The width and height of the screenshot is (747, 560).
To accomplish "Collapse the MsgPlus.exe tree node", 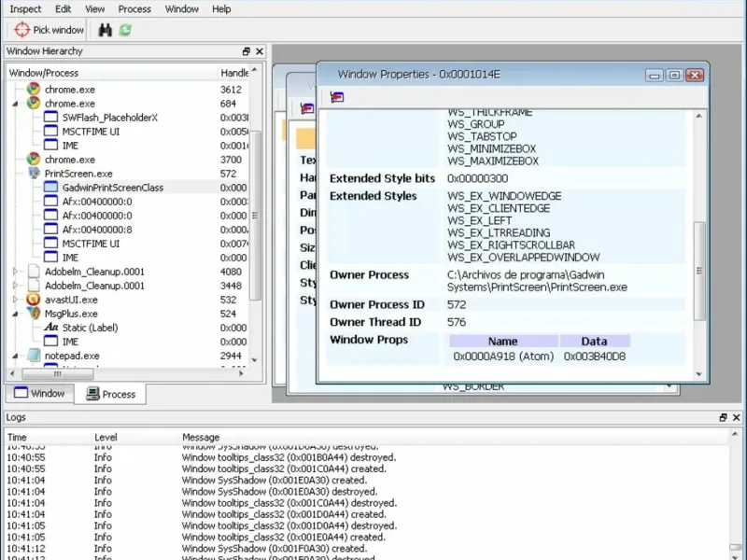I will 15,314.
